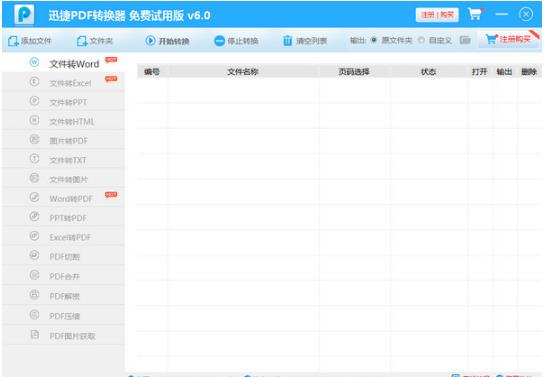Viewport: 544px width, 377px height.
Task: Select 文件转HTML in the sidebar
Action: pos(63,121)
